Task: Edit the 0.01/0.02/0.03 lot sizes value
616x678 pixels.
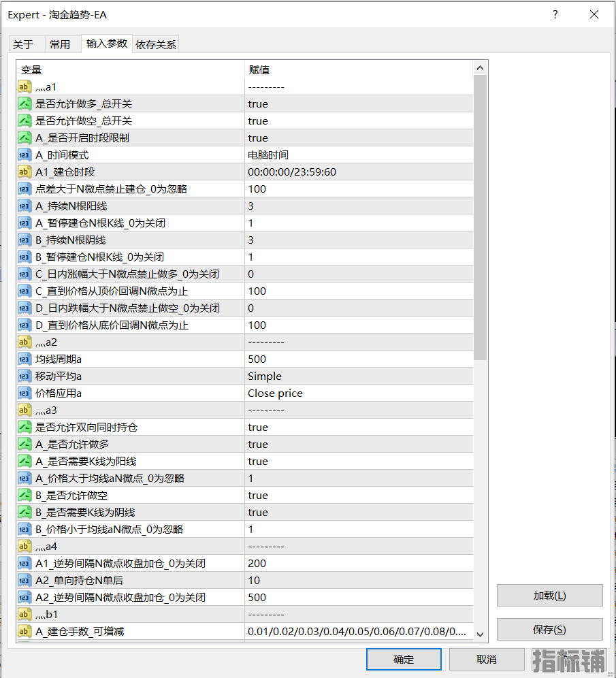Action: coord(359,632)
